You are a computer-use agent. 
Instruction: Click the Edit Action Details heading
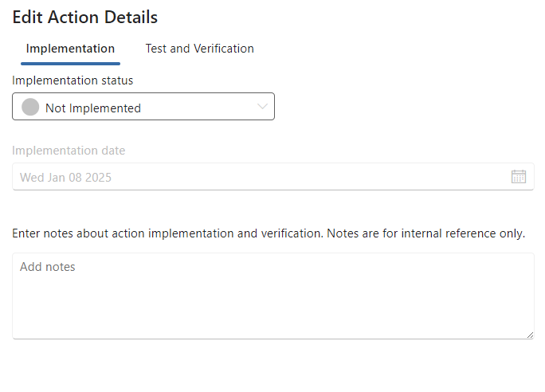coord(85,17)
